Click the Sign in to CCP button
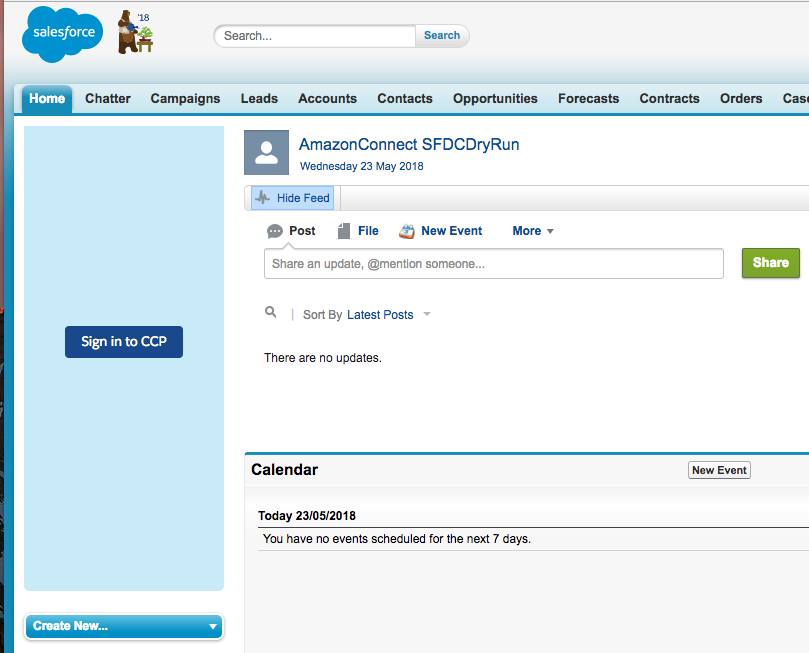Viewport: 809px width, 653px height. coord(124,341)
